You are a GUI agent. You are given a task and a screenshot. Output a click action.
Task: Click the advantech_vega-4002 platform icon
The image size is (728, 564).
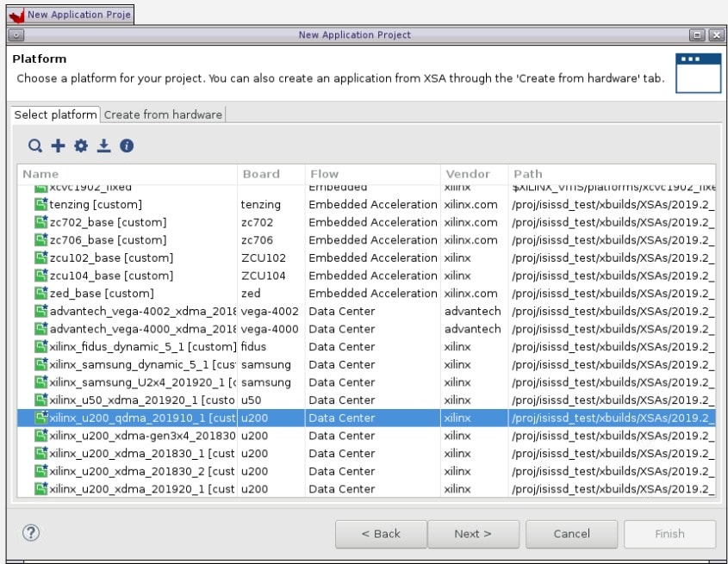(41, 311)
